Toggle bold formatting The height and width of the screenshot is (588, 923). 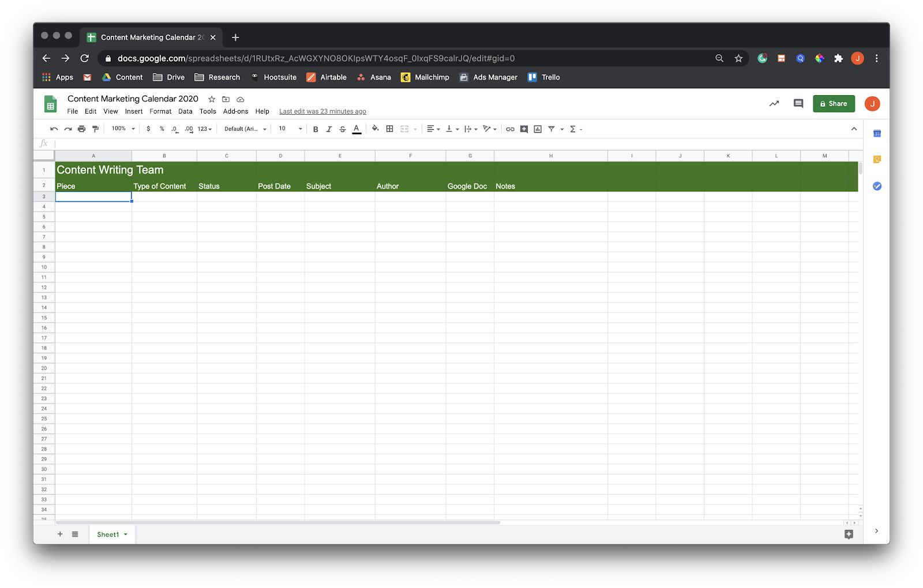[x=316, y=129]
